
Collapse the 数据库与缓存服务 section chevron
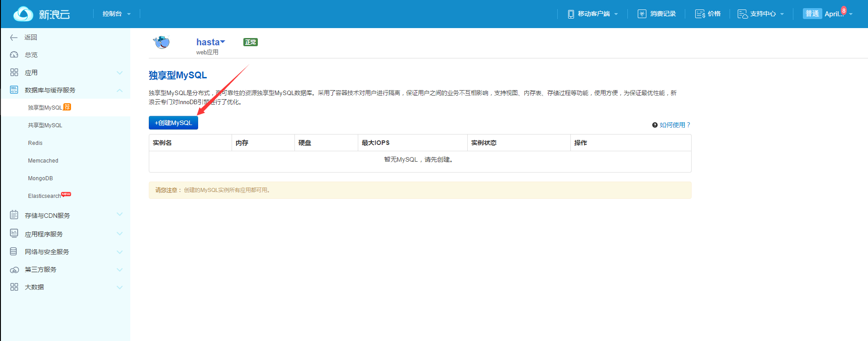(119, 90)
